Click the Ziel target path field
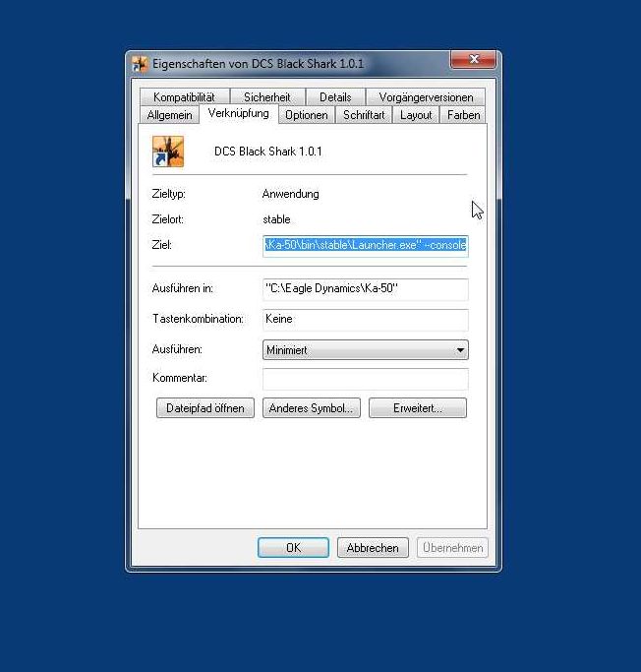 click(x=366, y=246)
